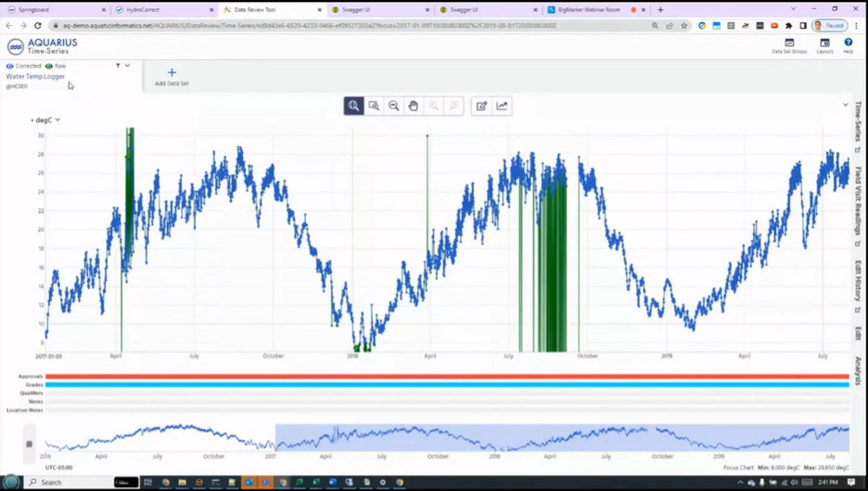Select the zoom-to-region box tool

coord(374,106)
